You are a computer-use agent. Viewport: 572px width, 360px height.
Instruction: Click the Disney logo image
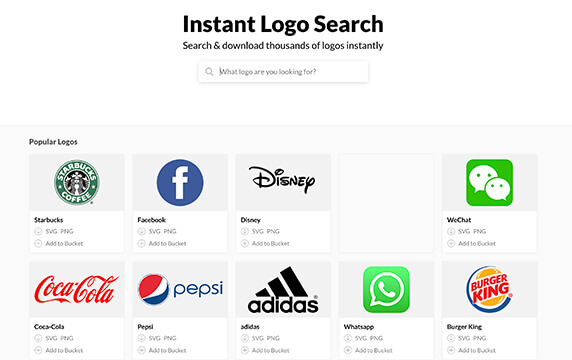tap(282, 179)
